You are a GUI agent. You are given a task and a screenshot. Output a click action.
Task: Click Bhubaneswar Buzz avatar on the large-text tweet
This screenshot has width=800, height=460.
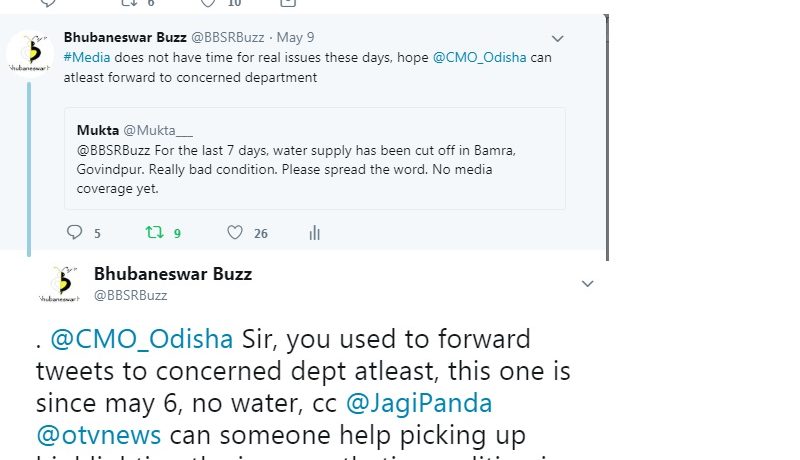pyautogui.click(x=58, y=283)
